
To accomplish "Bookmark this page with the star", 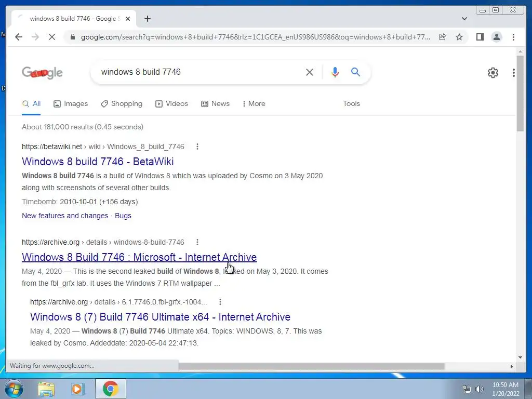I will click(x=459, y=37).
